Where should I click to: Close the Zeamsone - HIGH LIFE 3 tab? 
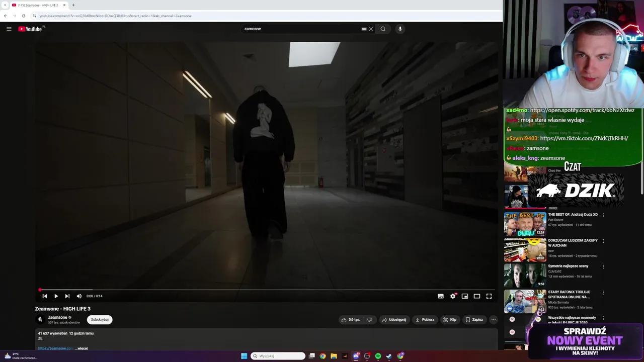tap(64, 5)
